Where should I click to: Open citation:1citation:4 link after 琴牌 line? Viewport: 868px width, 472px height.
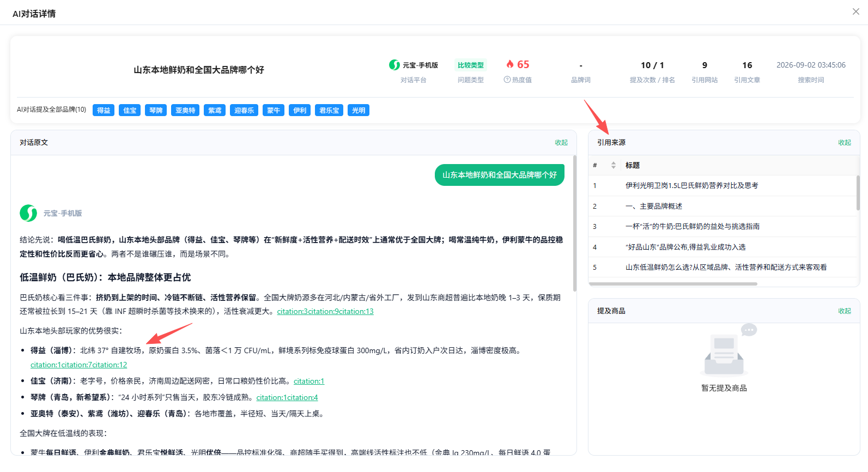(x=287, y=397)
